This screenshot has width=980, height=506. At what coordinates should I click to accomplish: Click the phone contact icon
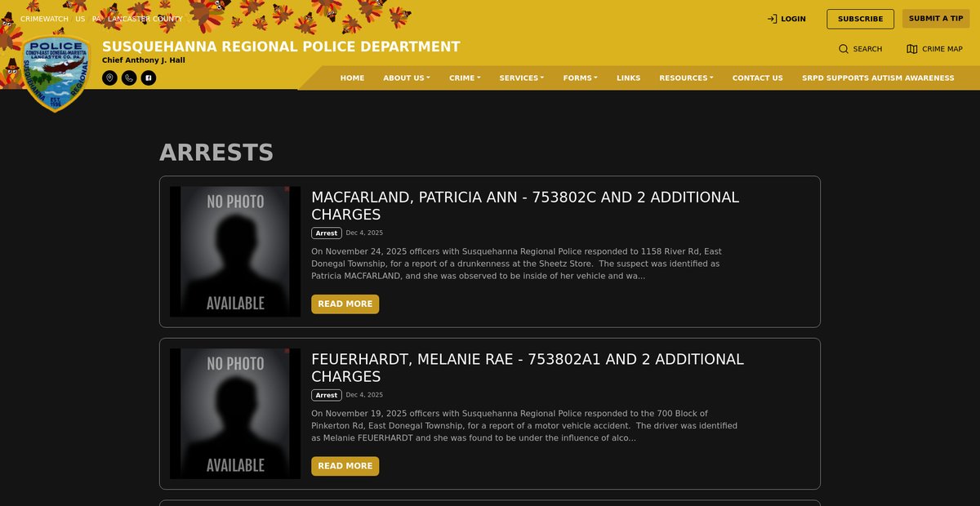point(129,78)
